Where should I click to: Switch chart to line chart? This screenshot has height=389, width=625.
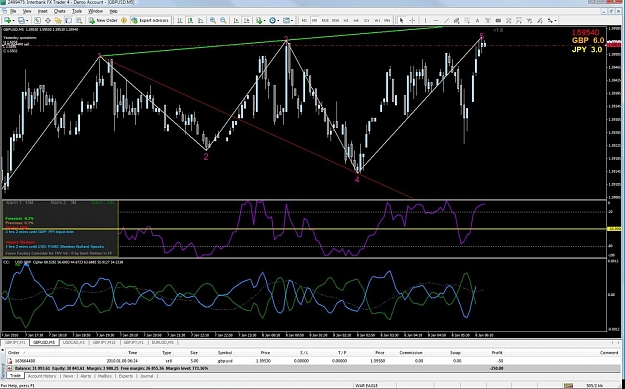click(x=200, y=20)
